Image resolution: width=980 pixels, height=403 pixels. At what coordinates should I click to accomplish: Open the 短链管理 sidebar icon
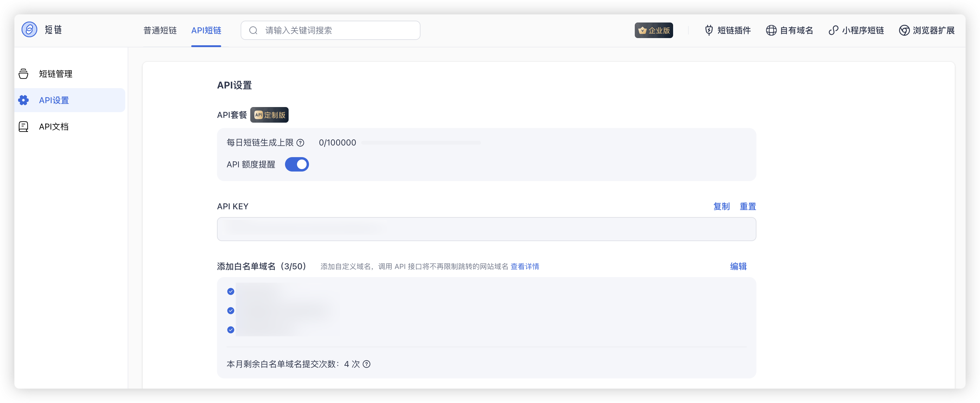pos(24,74)
